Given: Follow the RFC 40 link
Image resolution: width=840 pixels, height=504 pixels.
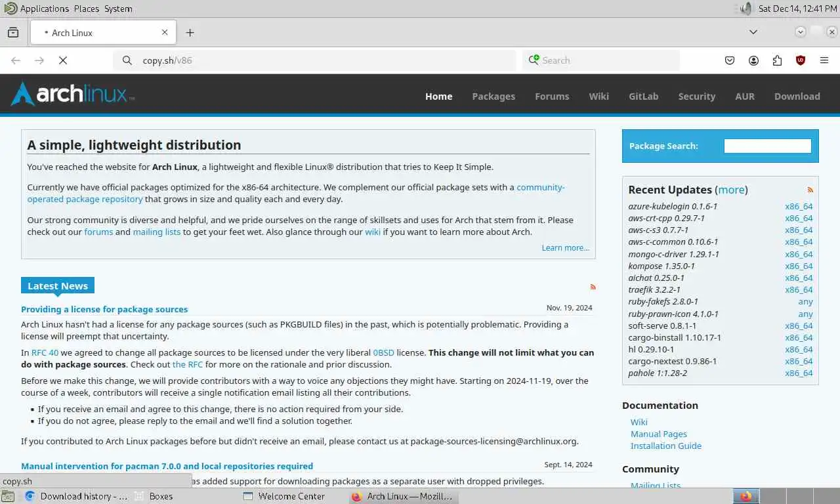Looking at the screenshot, I should click(45, 352).
